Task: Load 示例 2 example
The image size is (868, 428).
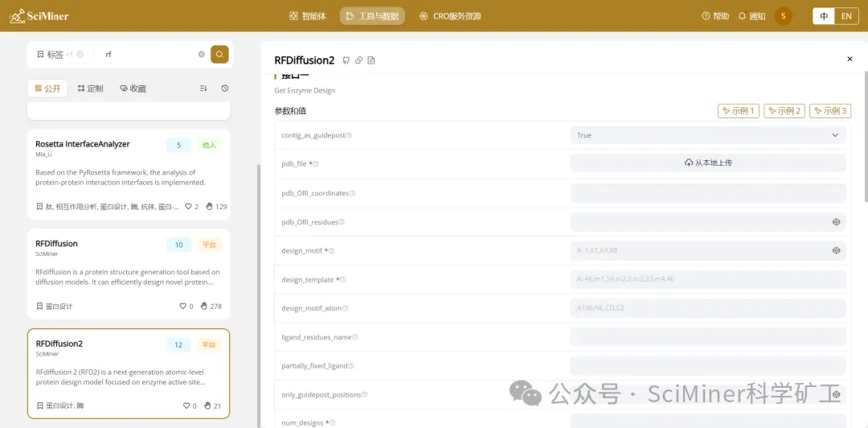Action: 784,111
